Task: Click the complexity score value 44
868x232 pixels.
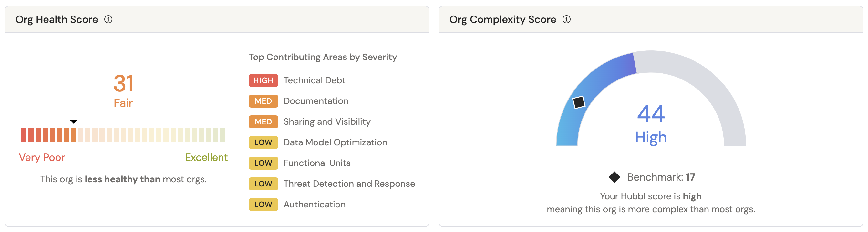Action: [651, 114]
